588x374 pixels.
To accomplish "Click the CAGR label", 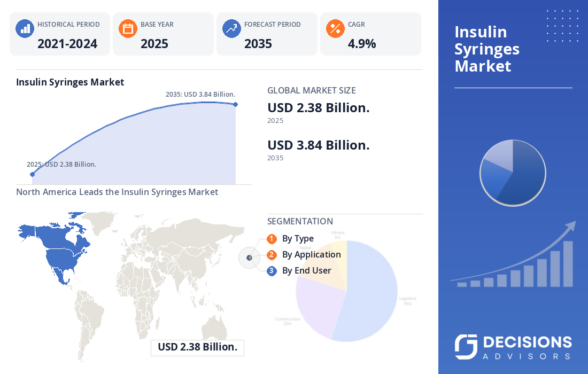I will tap(356, 25).
